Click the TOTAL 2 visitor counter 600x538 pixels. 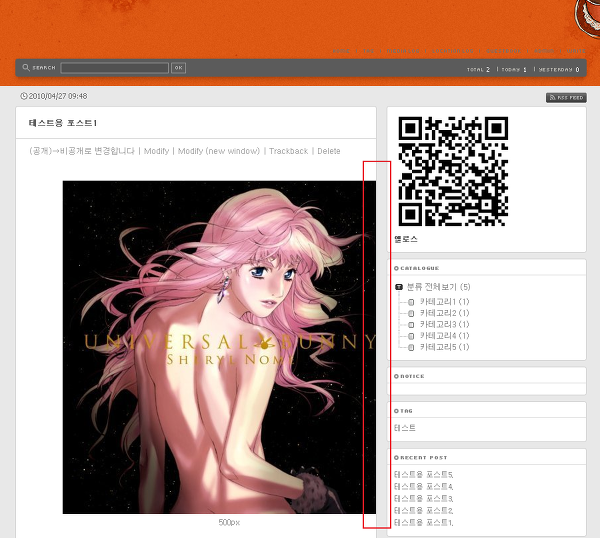pyautogui.click(x=478, y=70)
